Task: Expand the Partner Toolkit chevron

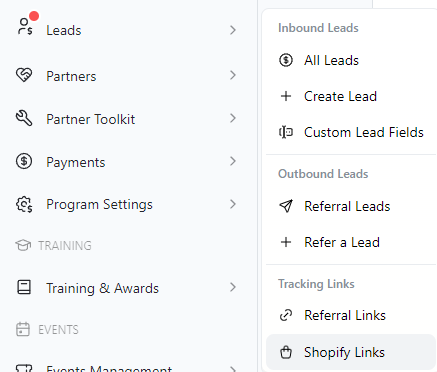Action: (x=233, y=118)
